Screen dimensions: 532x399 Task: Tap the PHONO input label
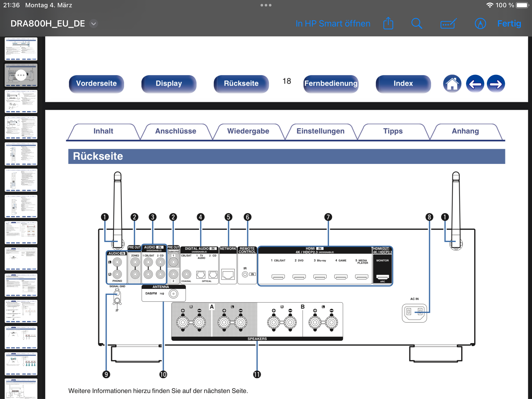(117, 281)
